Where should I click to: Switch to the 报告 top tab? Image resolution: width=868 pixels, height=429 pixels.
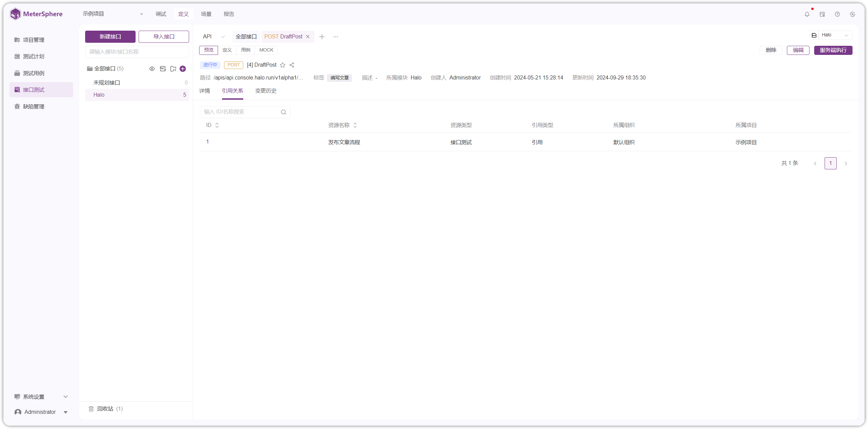[x=229, y=14]
